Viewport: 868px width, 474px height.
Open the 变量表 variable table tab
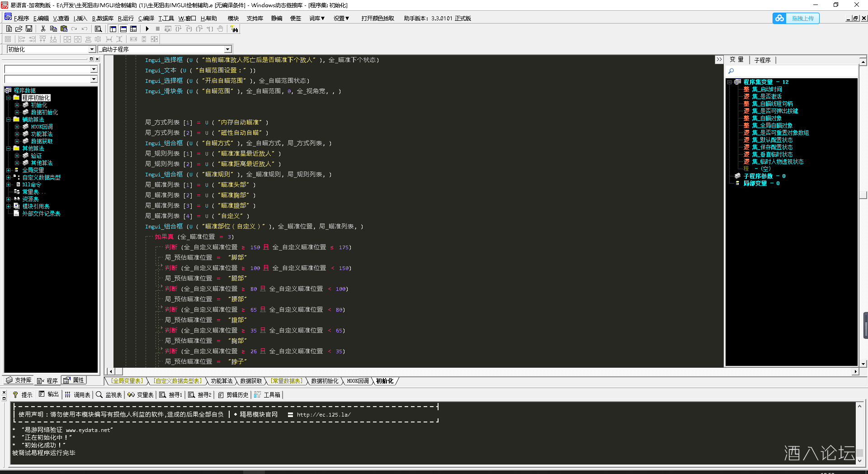(141, 395)
